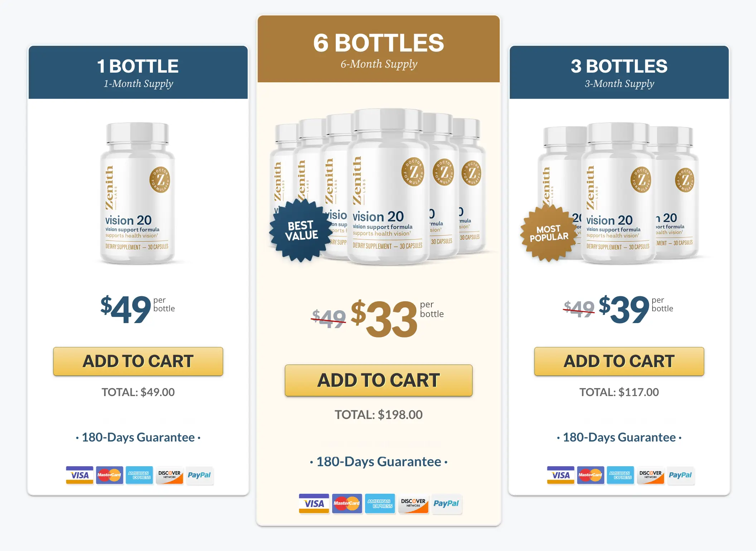Click PayPal icon in 3 Bottles card
This screenshot has height=551, width=756.
[x=680, y=475]
